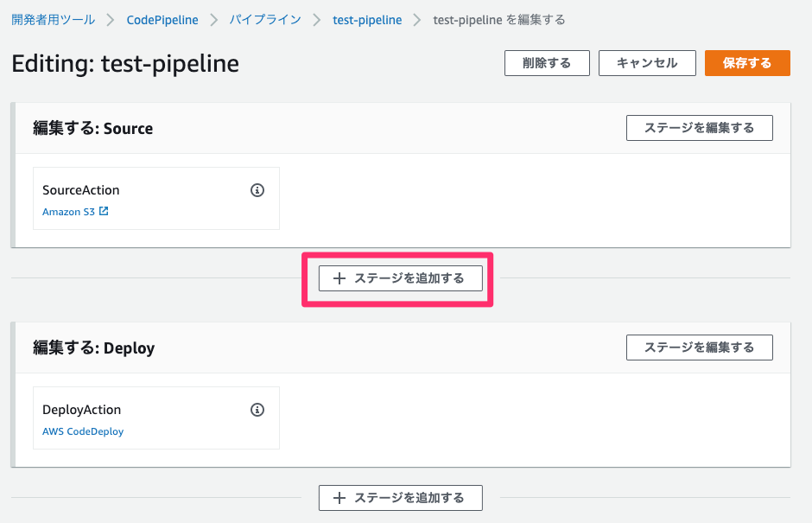The height and width of the screenshot is (523, 812).
Task: Open the 開発者用ツール breadcrumb link
Action: (53, 19)
